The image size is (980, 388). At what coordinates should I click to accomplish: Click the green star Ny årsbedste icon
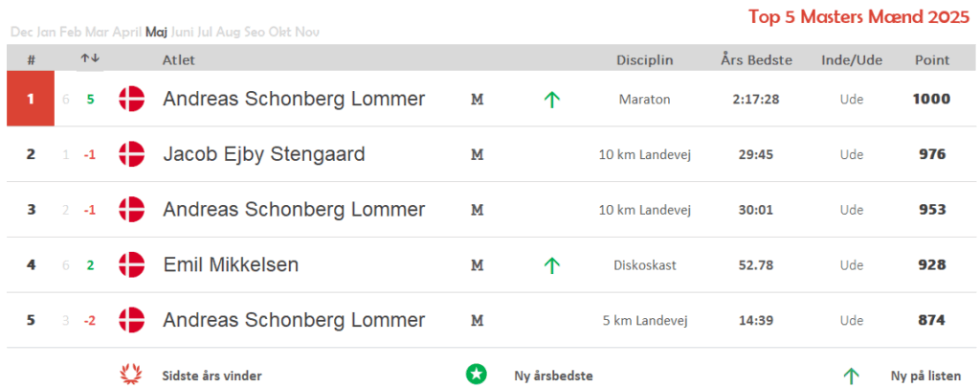477,375
